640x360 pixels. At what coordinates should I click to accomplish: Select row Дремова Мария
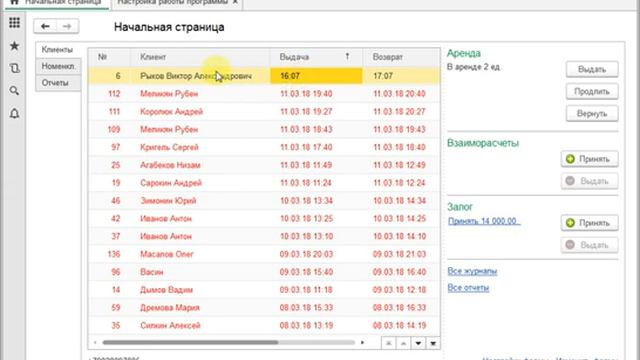(264, 308)
